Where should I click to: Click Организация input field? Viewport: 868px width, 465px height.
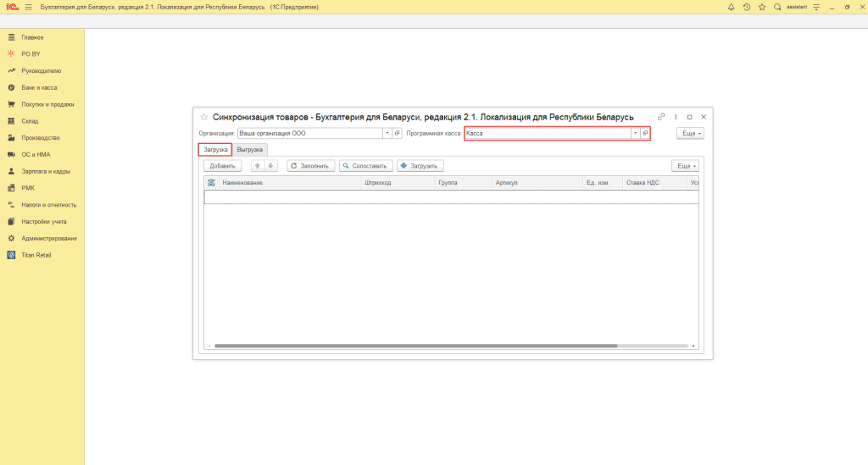pyautogui.click(x=310, y=133)
